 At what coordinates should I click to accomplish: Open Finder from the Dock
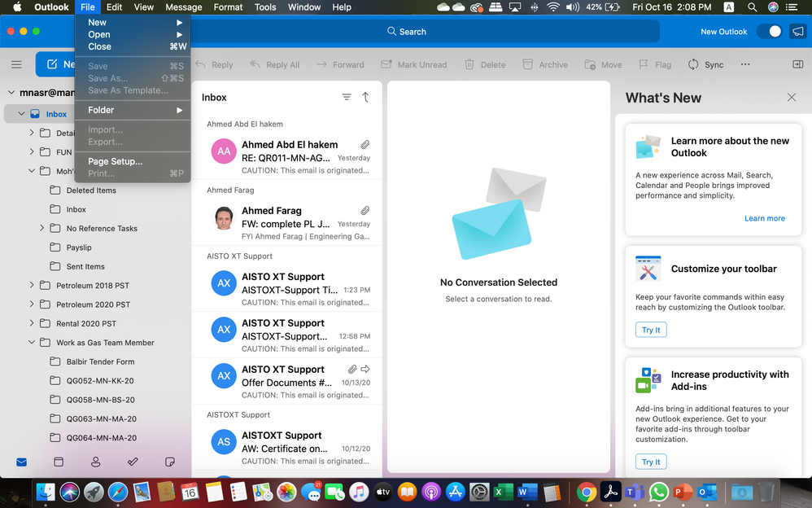[x=46, y=492]
